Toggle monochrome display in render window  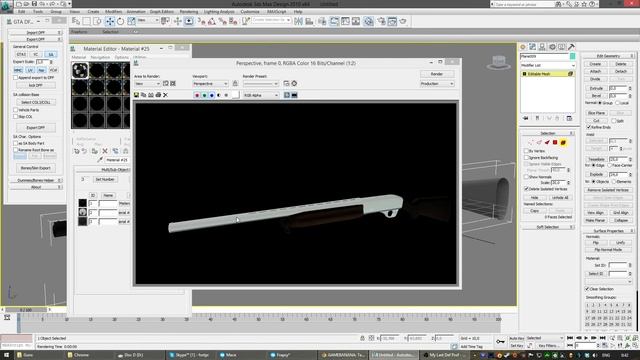tap(226, 95)
